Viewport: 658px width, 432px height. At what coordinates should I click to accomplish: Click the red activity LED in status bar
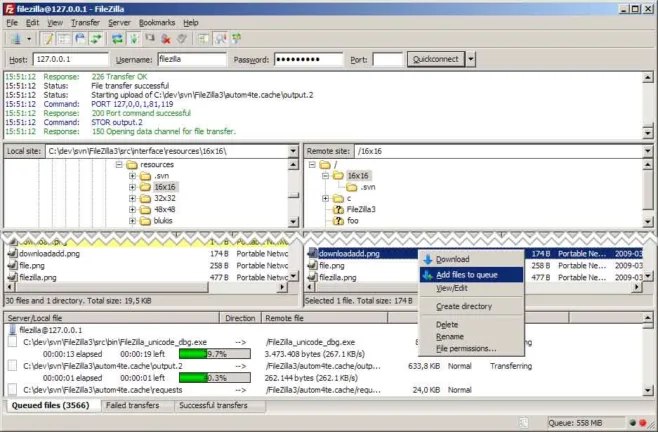coord(643,422)
